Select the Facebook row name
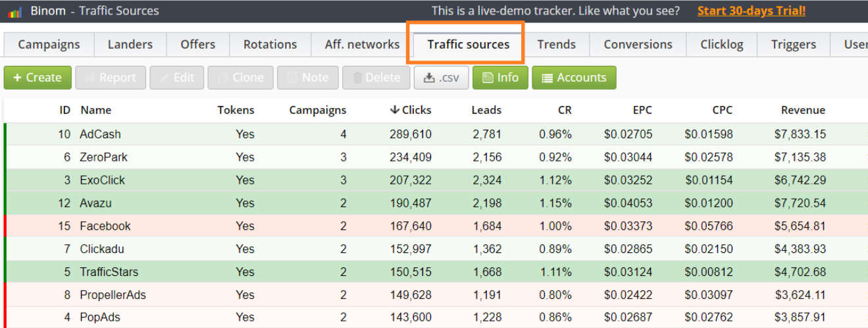Viewport: 868px width, 328px height. [105, 226]
